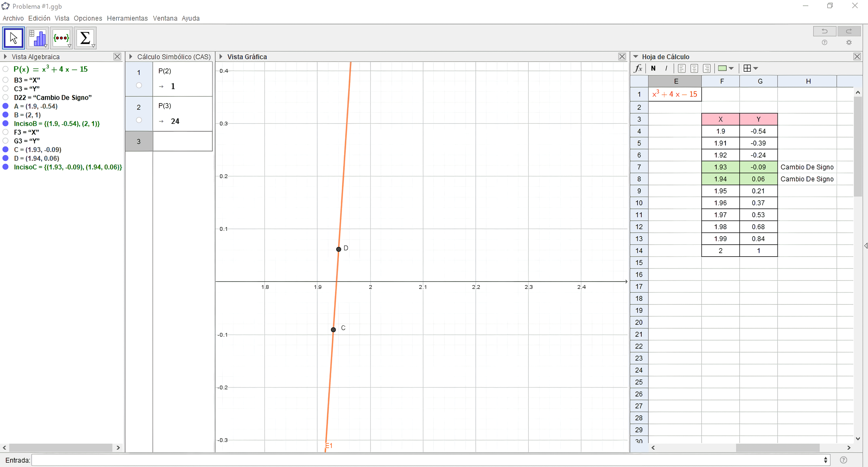Click spreadsheet cell G8 with 0.06
The width and height of the screenshot is (868, 467).
tap(758, 179)
